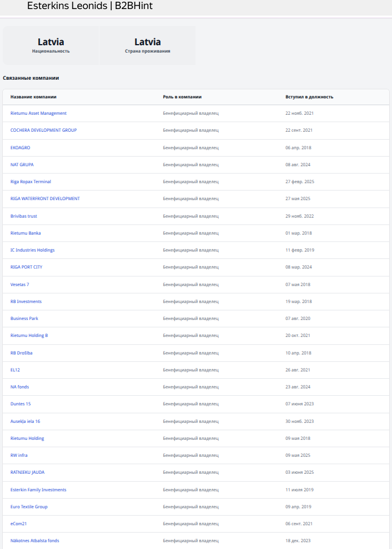This screenshot has width=392, height=549.
Task: Open the Rietumu Asset Management company link
Action: coord(38,113)
